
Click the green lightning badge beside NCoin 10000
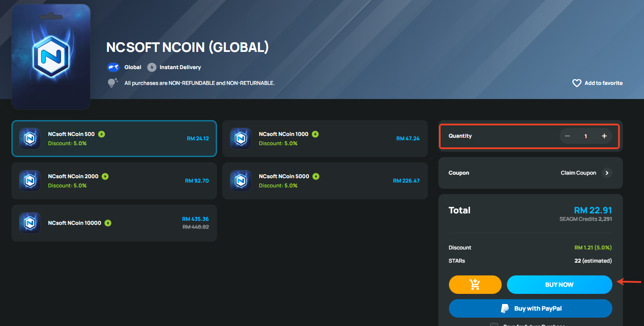pyautogui.click(x=108, y=223)
